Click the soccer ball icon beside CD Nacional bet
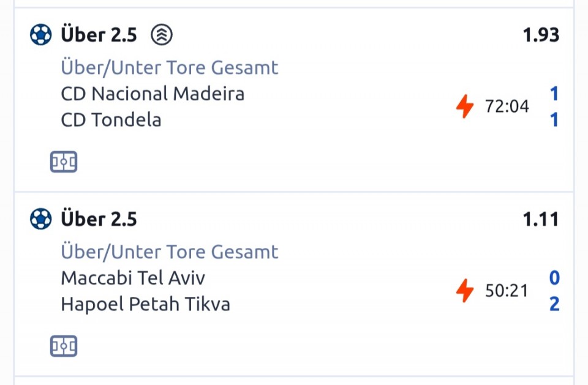Image resolution: width=588 pixels, height=385 pixels. coord(40,35)
